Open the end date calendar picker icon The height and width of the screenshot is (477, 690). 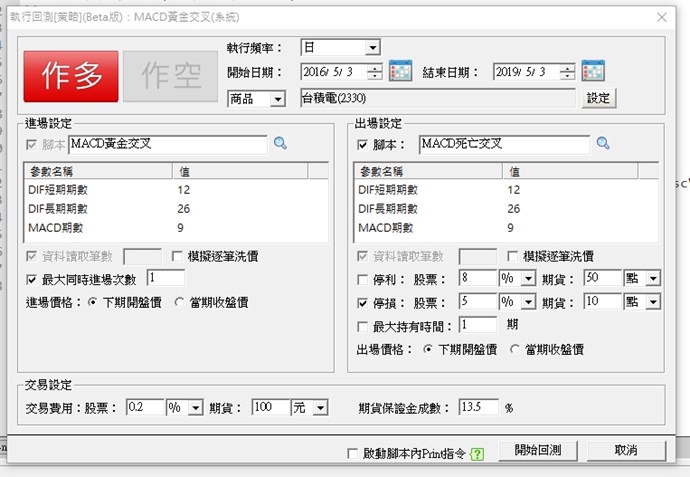coord(593,71)
